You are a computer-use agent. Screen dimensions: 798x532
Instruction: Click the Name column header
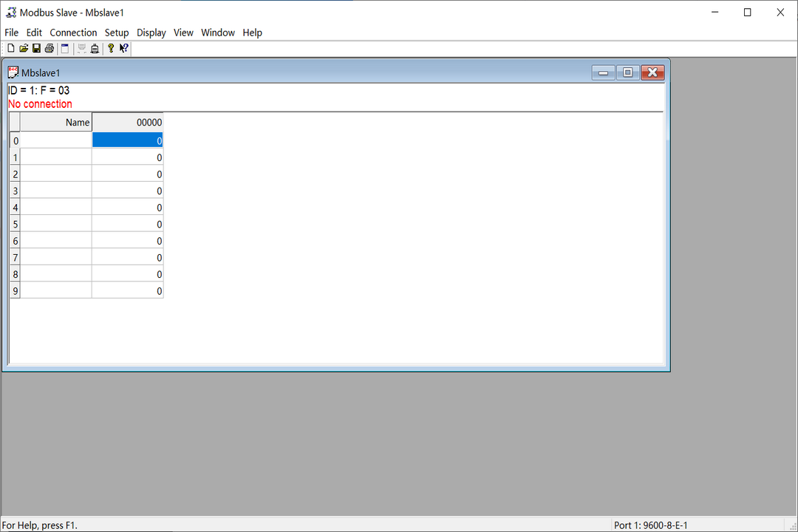[55, 122]
